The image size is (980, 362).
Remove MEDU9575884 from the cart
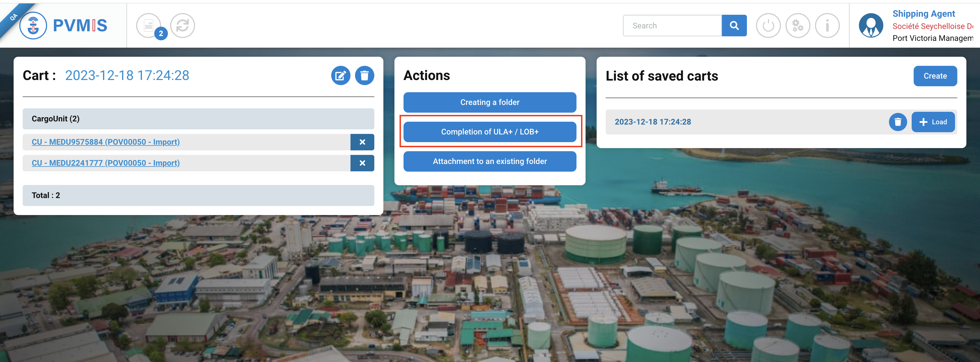click(x=362, y=142)
